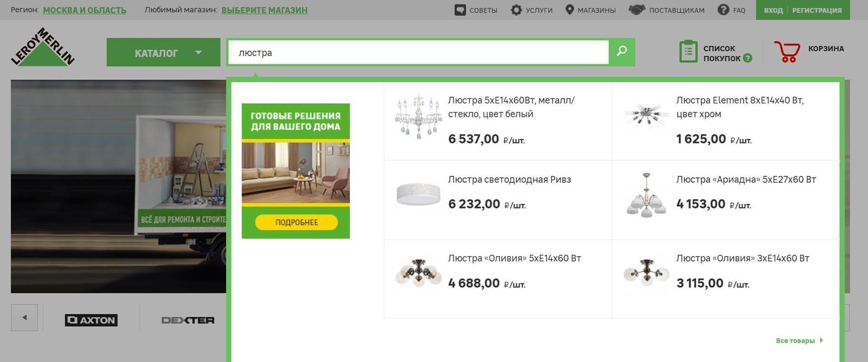The image size is (868, 362).
Task: Change region Москва и область
Action: point(85,10)
